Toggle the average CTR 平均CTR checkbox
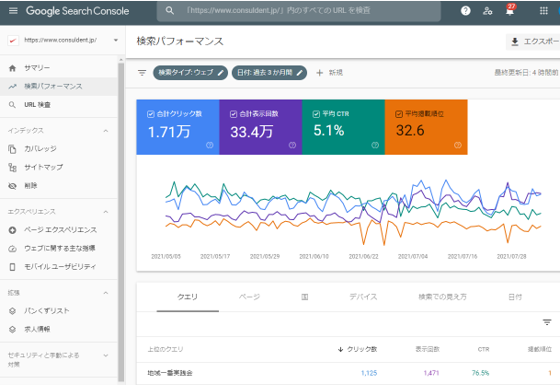Viewport: 560px width, 385px height. (316, 114)
